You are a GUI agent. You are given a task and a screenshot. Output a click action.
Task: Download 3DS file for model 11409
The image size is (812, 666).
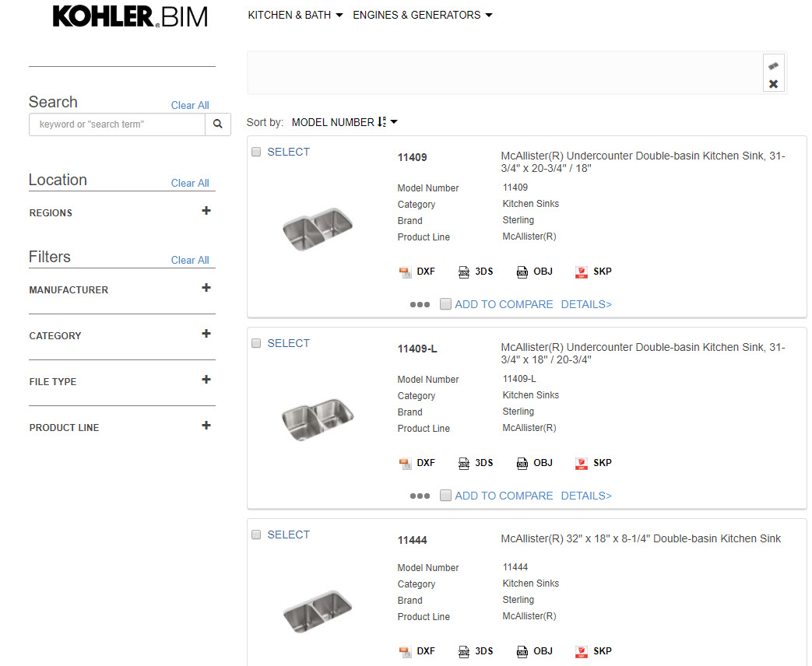476,272
